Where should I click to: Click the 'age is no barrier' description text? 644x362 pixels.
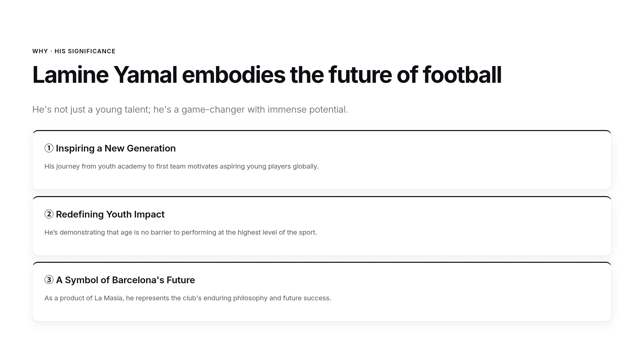180,232
